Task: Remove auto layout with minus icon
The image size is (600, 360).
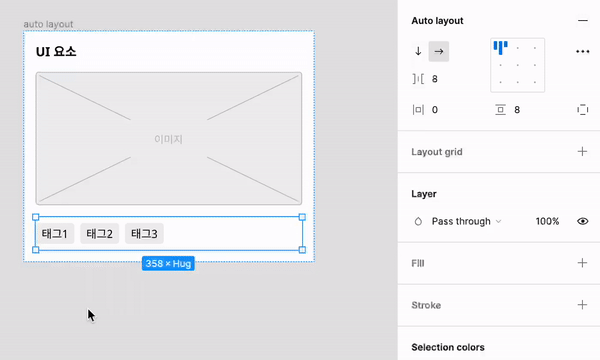Action: (x=582, y=21)
